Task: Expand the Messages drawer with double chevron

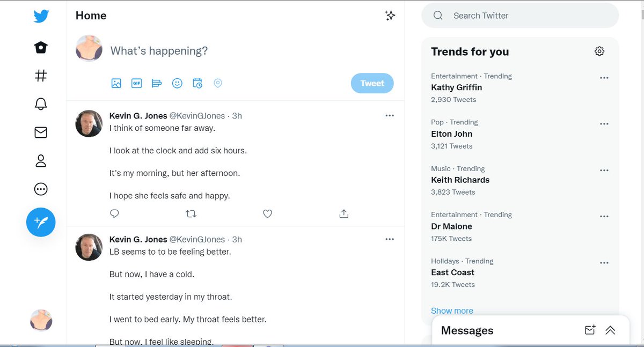Action: pos(610,330)
